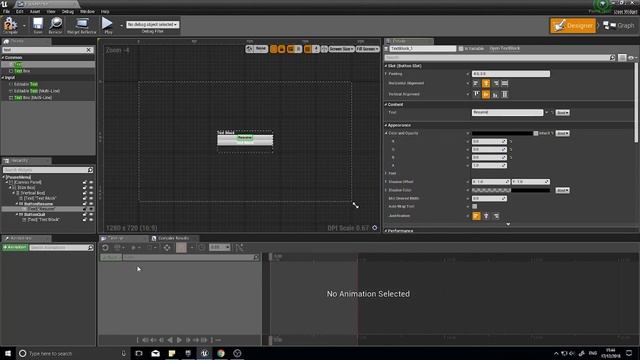Set horizontal alignment to right
The width and height of the screenshot is (640, 360).
pyautogui.click(x=496, y=83)
